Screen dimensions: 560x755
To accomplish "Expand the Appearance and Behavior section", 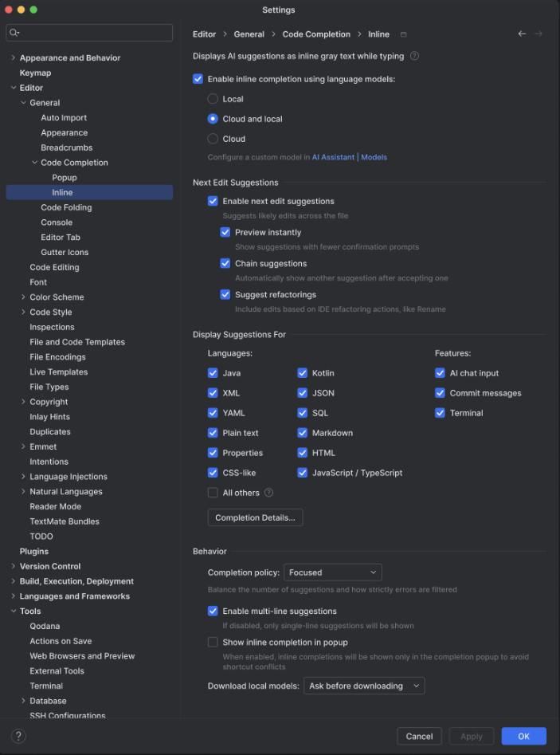I will [x=14, y=58].
